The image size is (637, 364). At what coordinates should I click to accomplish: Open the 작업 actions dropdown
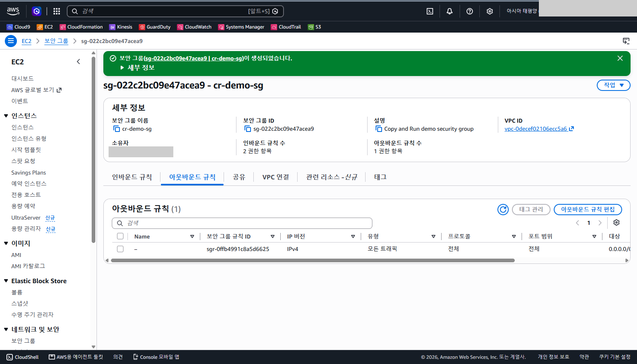pyautogui.click(x=614, y=85)
